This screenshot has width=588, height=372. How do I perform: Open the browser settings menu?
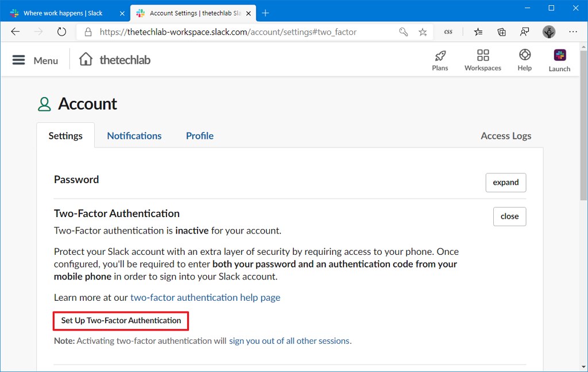point(573,32)
